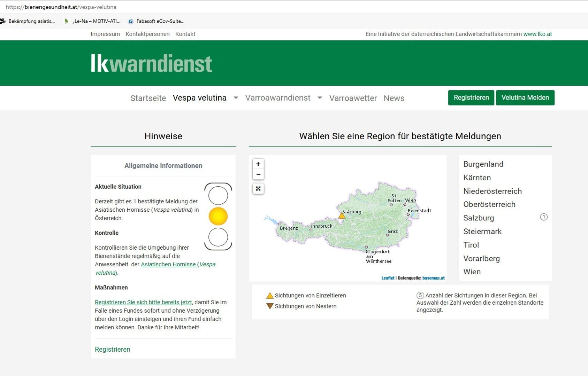
Task: Toggle fullscreen map view icon
Action: pos(258,189)
